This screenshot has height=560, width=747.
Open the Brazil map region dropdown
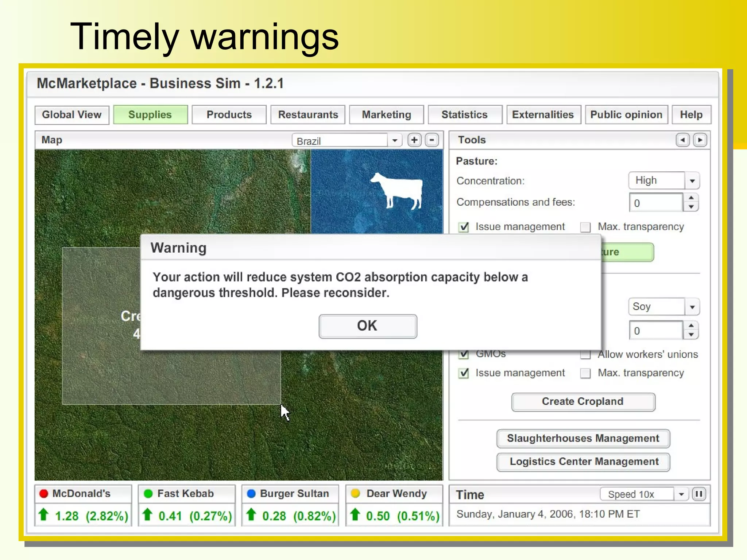pyautogui.click(x=395, y=140)
